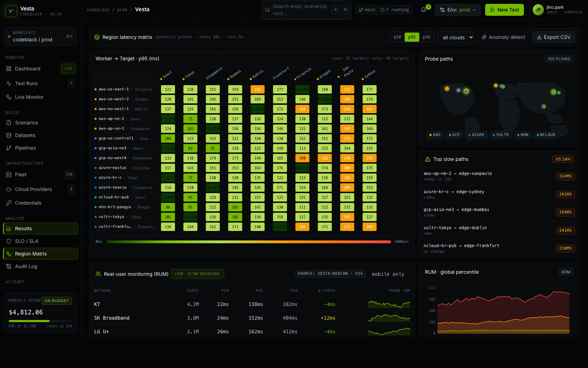Click the latency color gradient scale
Image resolution: width=588 pixels, height=368 pixels.
tap(248, 242)
